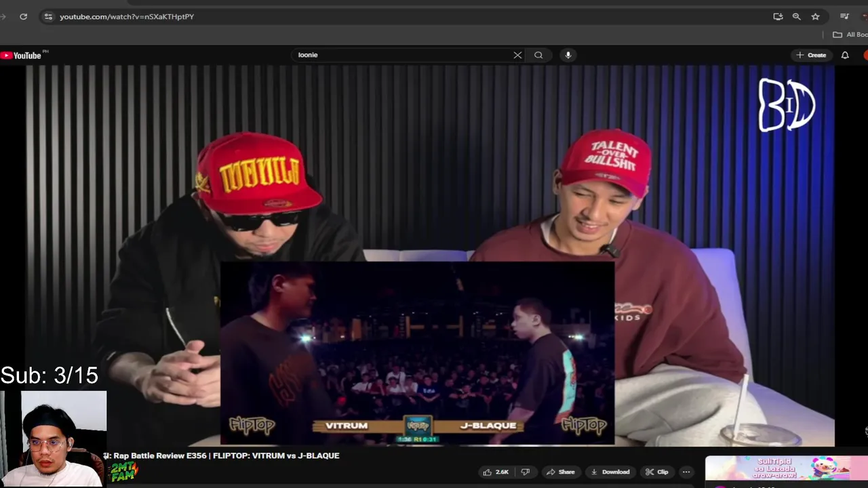Click the video title Rap Battle Review E356
Viewport: 868px width, 488px height.
tap(222, 455)
